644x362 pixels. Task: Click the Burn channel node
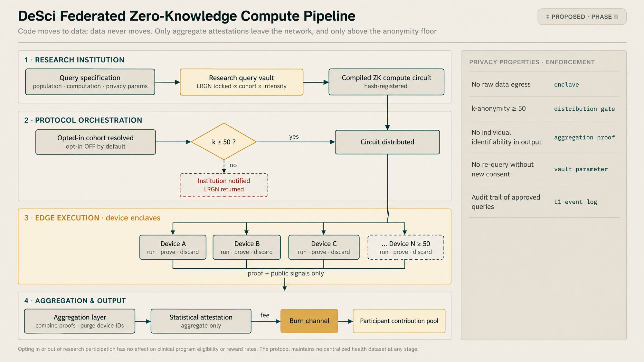[x=309, y=321]
